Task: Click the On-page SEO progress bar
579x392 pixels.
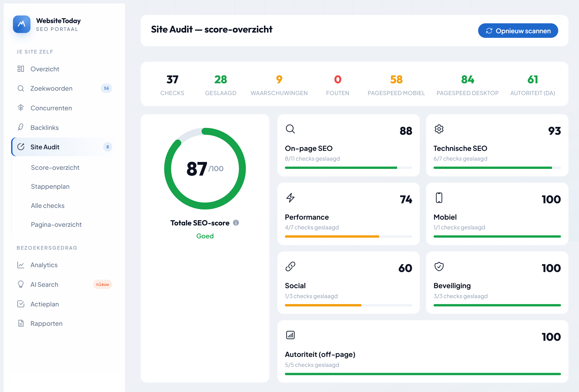Action: pos(349,168)
